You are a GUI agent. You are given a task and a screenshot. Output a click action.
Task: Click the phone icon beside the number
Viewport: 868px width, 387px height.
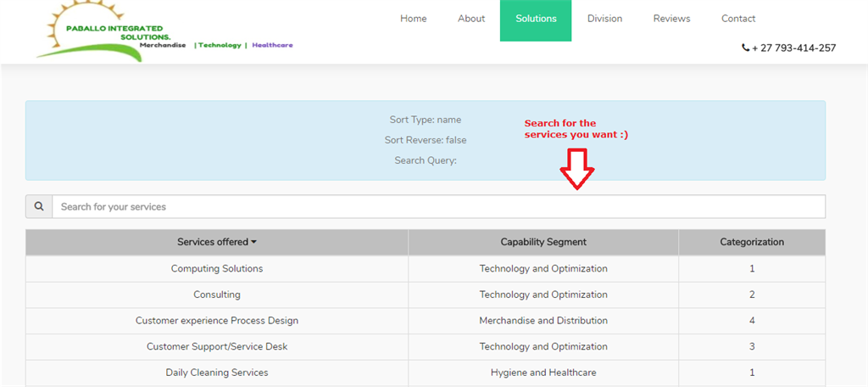click(745, 48)
